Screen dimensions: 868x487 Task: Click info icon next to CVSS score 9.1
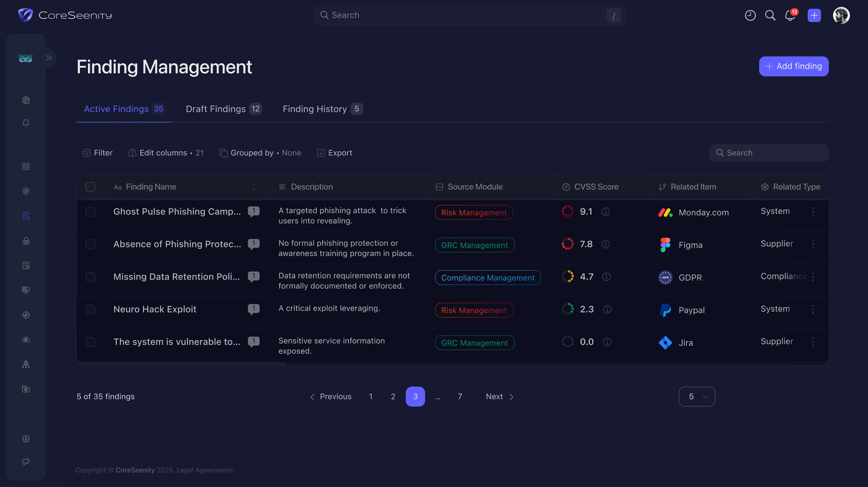coord(606,212)
